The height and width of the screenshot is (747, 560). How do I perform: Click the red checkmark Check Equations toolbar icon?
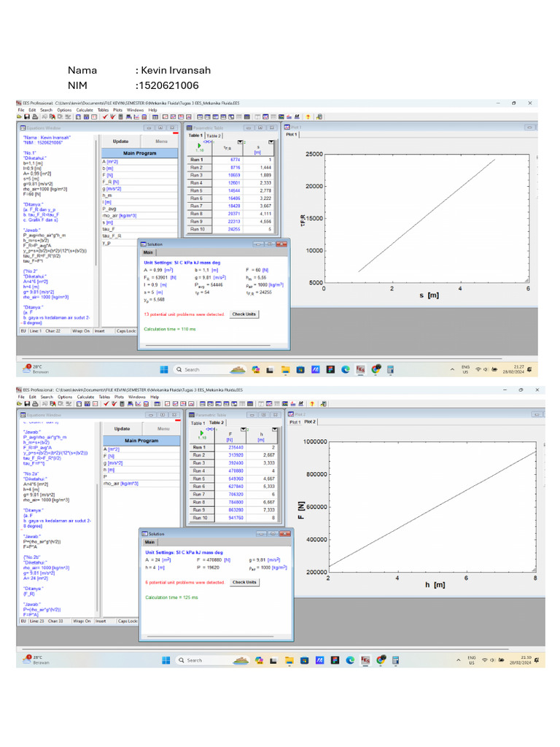[x=104, y=116]
